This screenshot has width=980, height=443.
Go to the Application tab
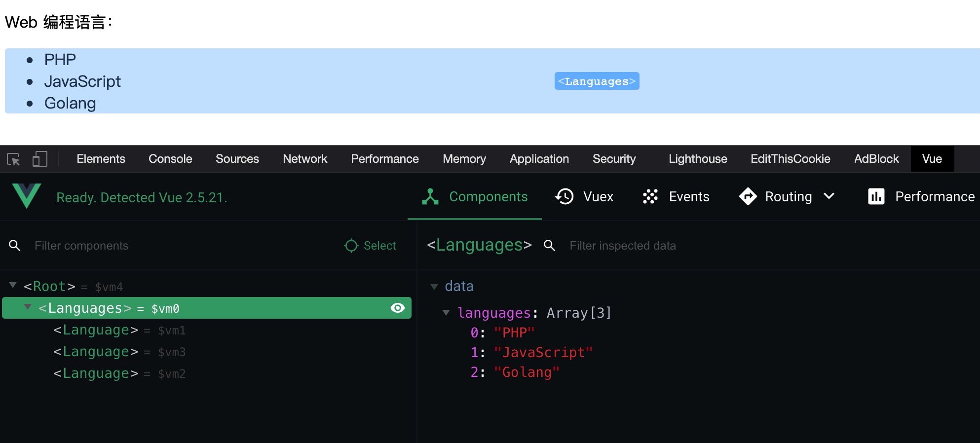pyautogui.click(x=539, y=159)
